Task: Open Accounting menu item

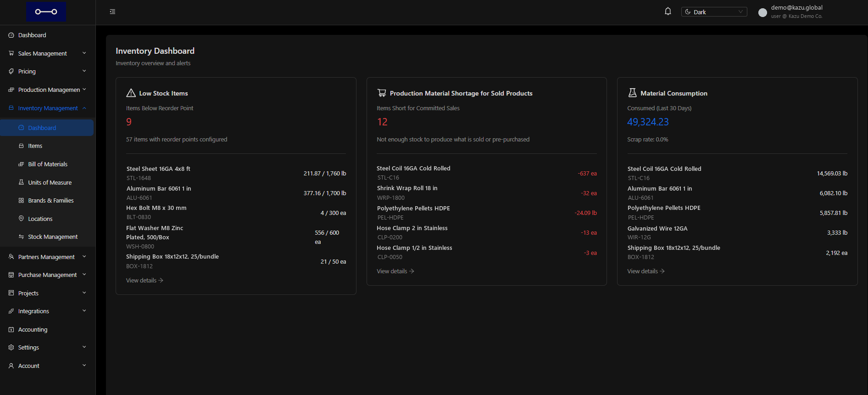Action: [48, 329]
